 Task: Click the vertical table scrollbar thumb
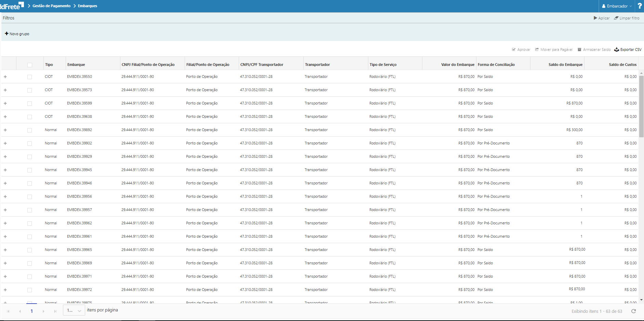pyautogui.click(x=641, y=106)
